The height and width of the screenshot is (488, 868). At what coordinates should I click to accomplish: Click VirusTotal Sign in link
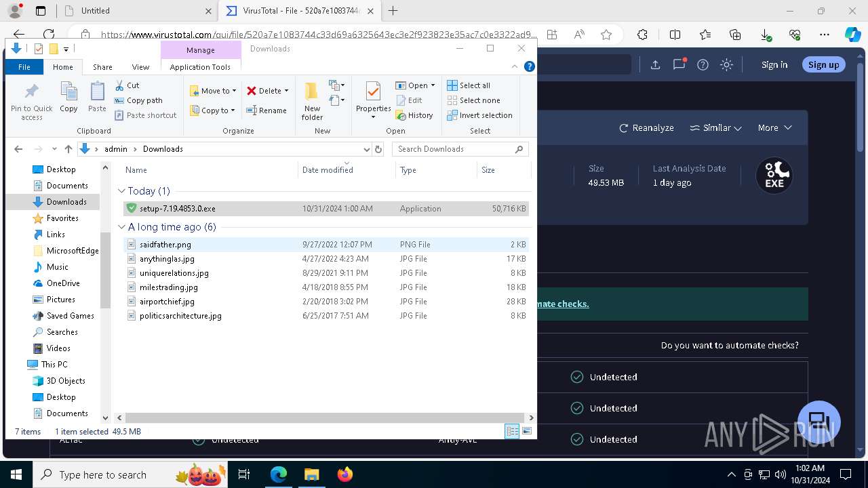tap(774, 64)
